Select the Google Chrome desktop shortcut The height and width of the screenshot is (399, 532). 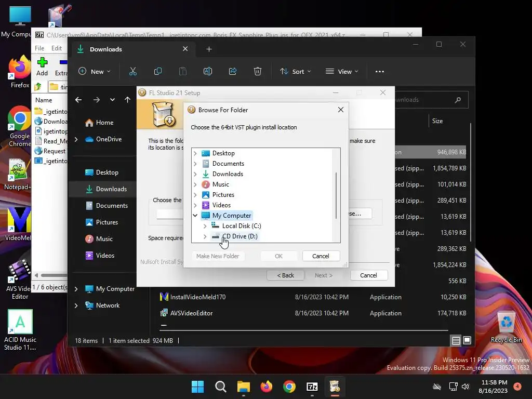pyautogui.click(x=19, y=127)
